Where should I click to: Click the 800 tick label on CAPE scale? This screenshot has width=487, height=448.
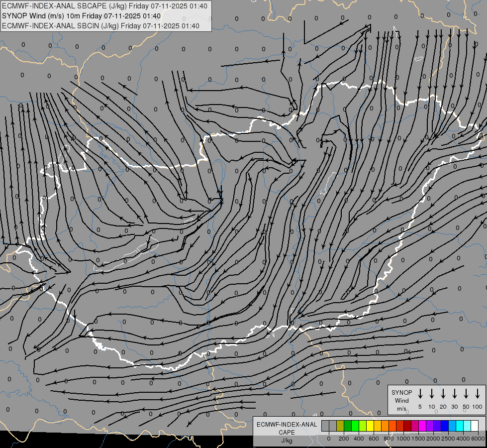pyautogui.click(x=389, y=439)
